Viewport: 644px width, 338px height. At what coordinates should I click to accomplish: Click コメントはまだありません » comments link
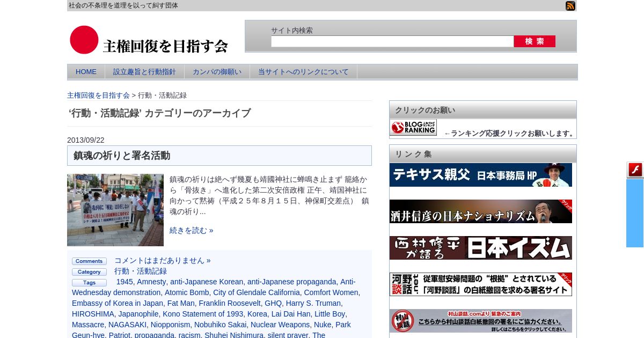coord(163,260)
